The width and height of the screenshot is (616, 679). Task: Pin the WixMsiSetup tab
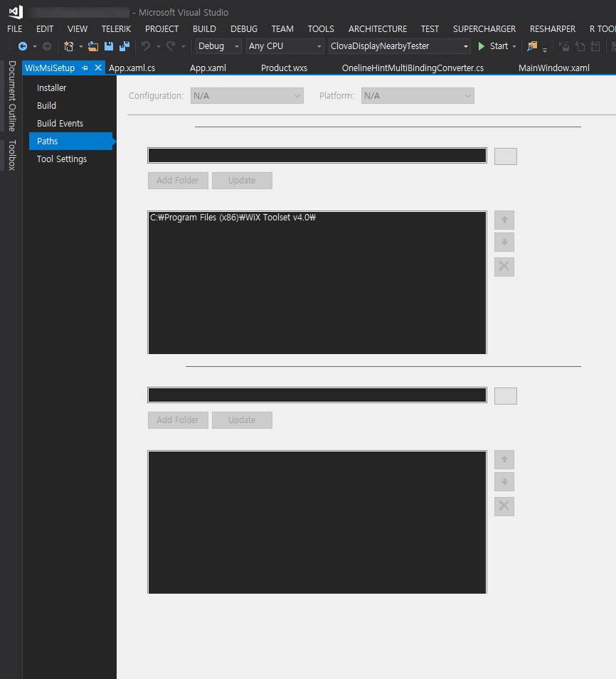point(85,68)
